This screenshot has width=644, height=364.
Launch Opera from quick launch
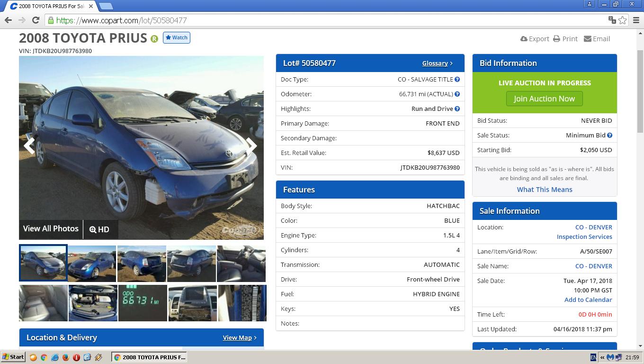tap(76, 357)
